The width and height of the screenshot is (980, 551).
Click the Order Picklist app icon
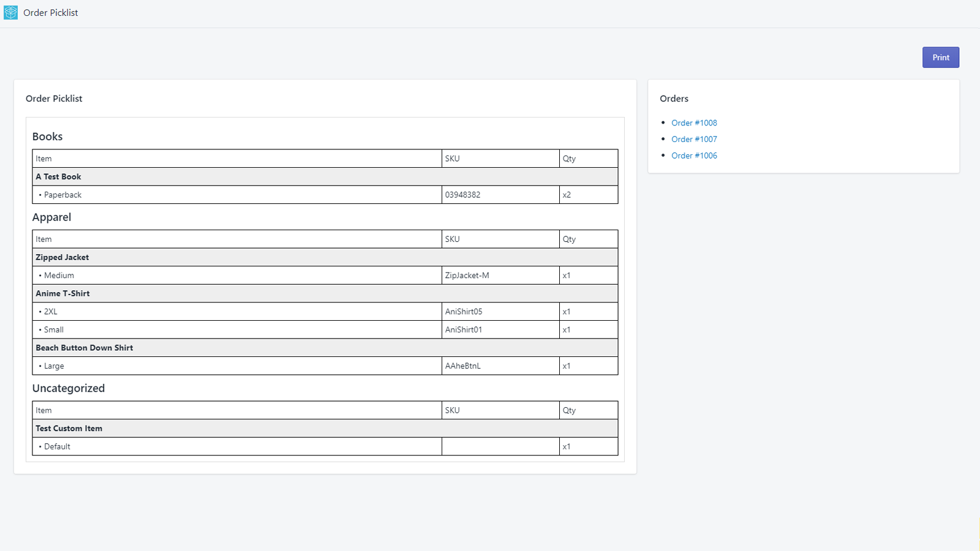pyautogui.click(x=10, y=12)
